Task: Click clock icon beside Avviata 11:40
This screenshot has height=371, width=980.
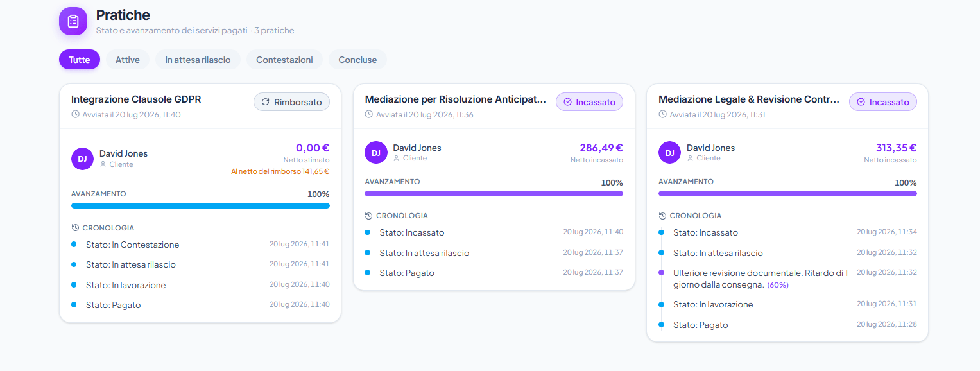Action: (x=76, y=115)
